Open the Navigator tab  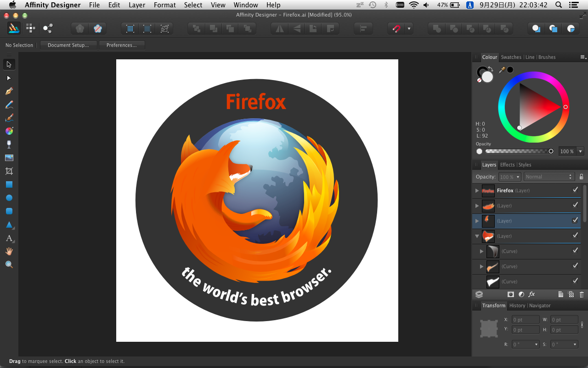540,305
